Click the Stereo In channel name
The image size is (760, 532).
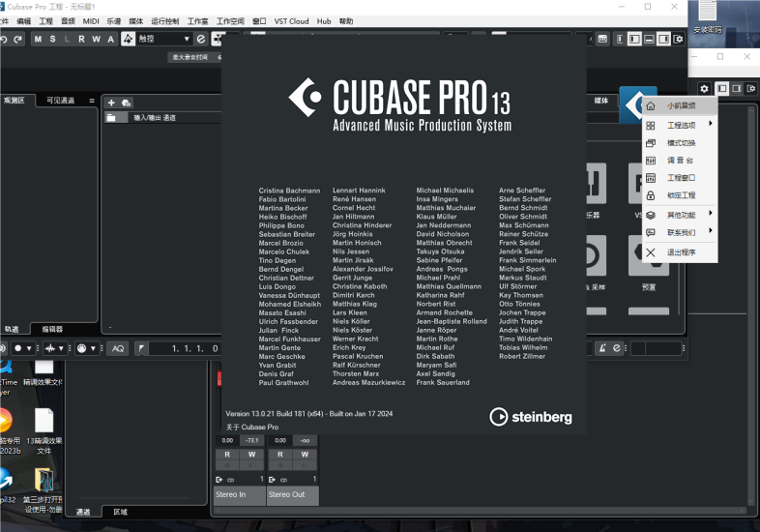[x=240, y=494]
